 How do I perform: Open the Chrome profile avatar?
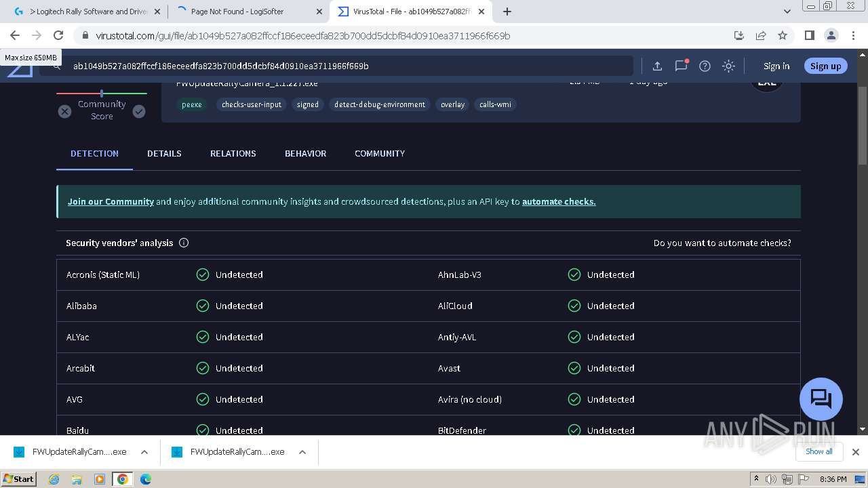(x=831, y=35)
